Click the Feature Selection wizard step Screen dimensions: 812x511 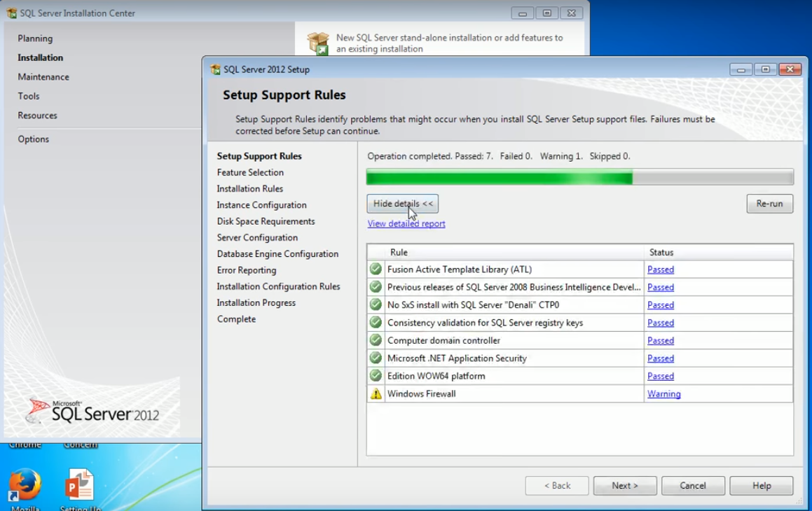tap(250, 172)
